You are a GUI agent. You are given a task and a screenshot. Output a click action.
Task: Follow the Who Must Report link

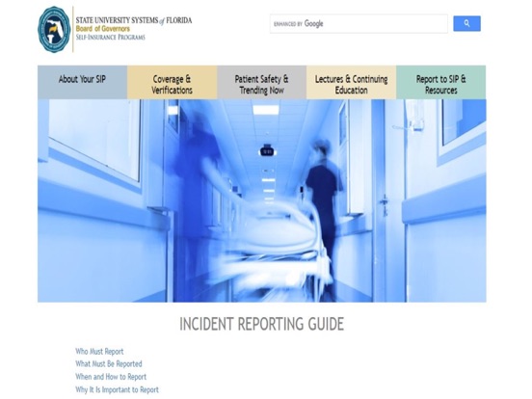pos(99,351)
